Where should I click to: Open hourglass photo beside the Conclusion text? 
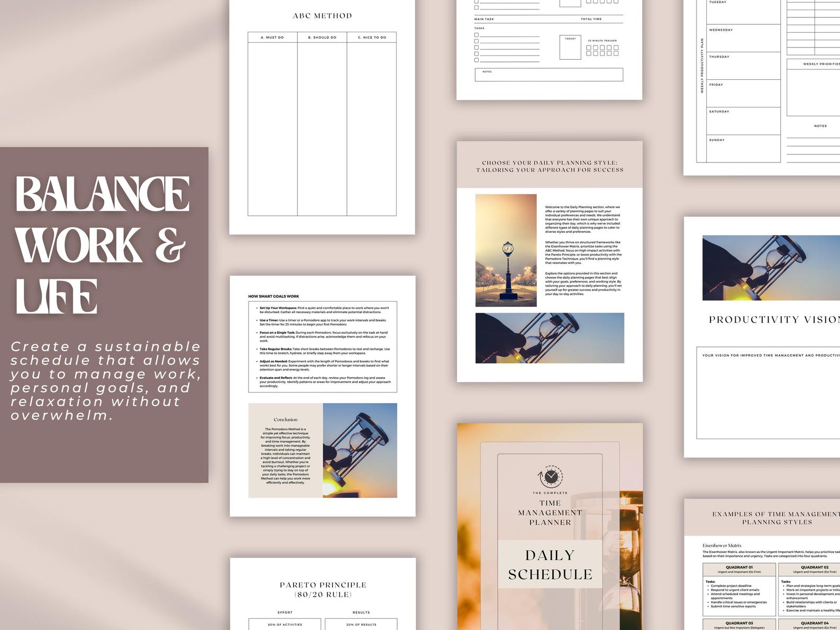(360, 450)
